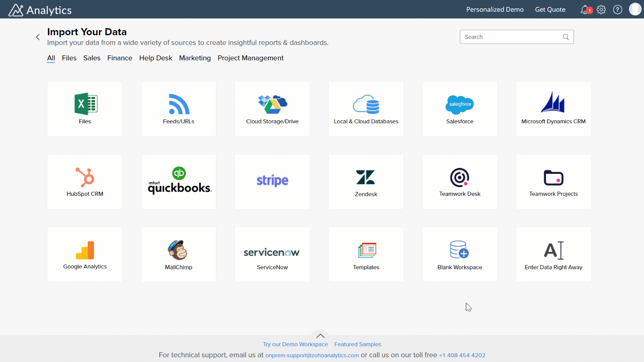Open the notifications bell
Screen dimensions: 644x362
(585, 9)
